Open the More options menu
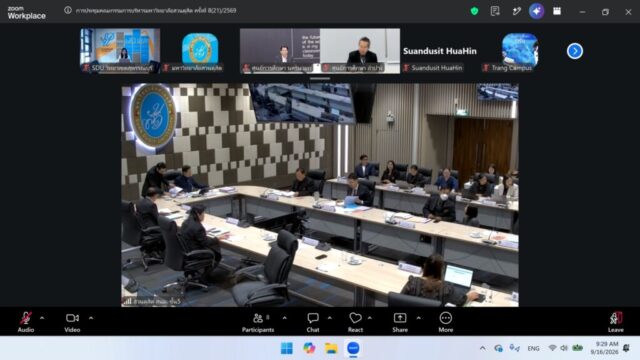Screen dimensions: 640x360 tap(446, 322)
